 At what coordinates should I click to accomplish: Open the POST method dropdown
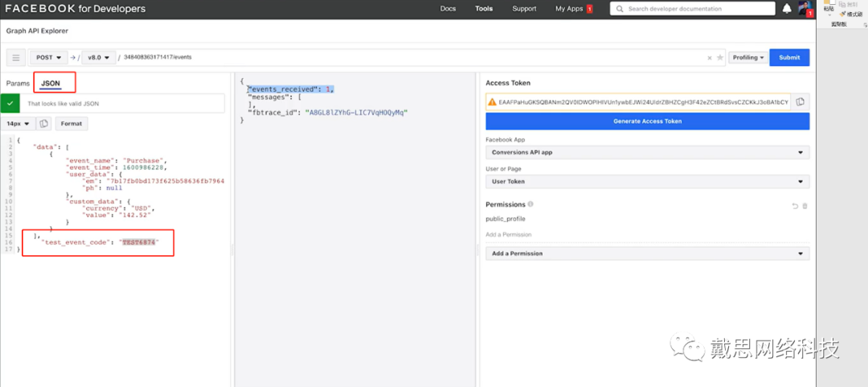pyautogui.click(x=48, y=58)
